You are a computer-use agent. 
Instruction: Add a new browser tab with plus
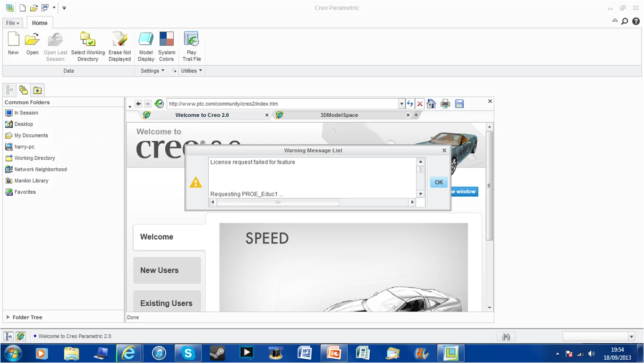tap(416, 115)
